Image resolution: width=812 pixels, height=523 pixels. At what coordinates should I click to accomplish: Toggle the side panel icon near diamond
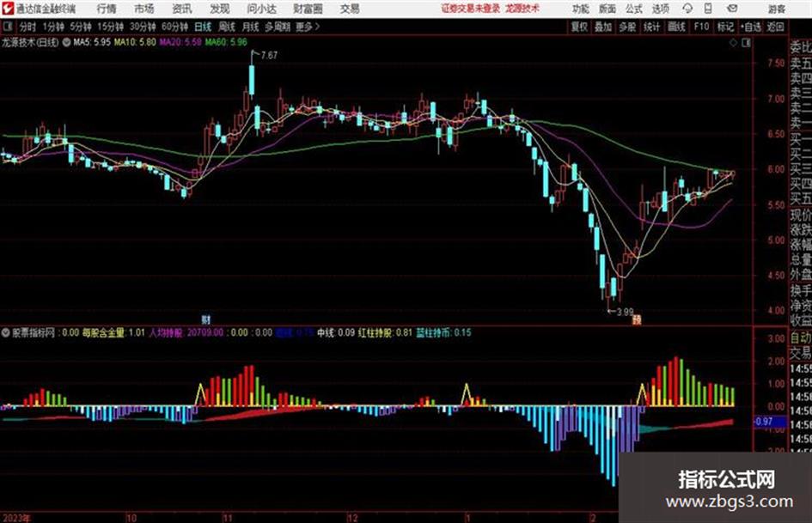tap(746, 43)
